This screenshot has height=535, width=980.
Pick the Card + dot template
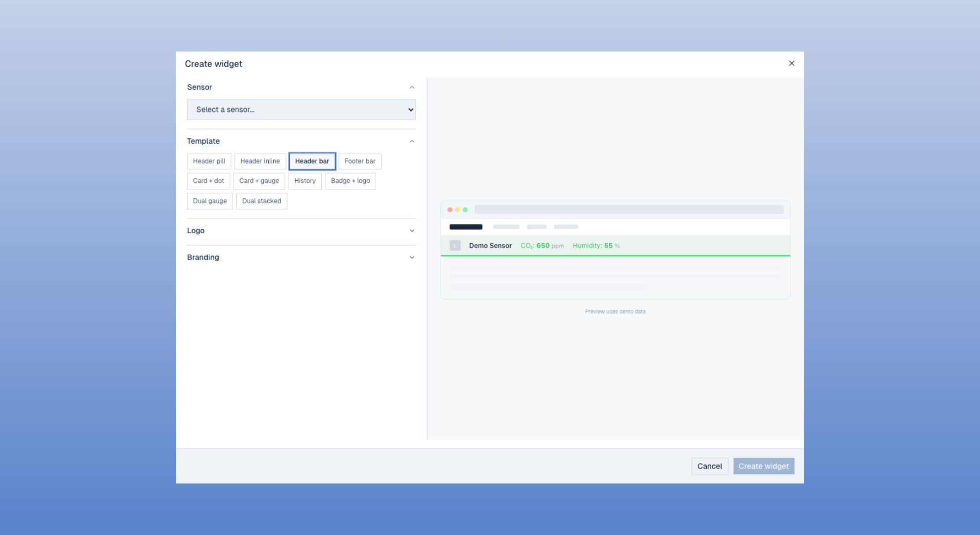coord(208,181)
